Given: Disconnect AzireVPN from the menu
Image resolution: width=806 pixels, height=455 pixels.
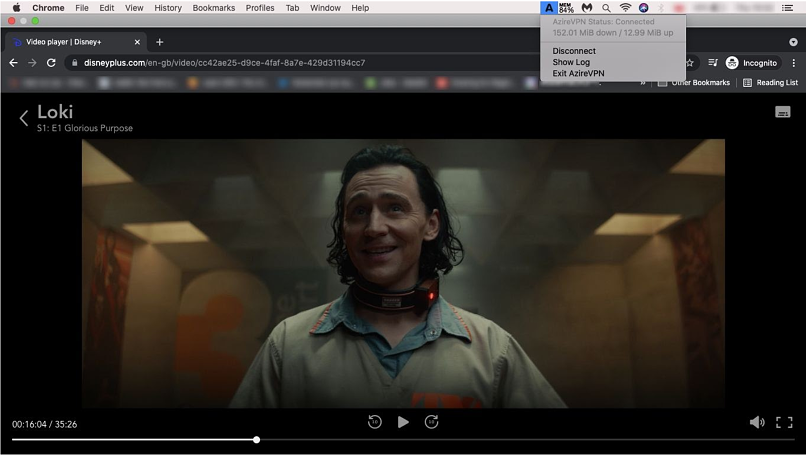Looking at the screenshot, I should [x=574, y=51].
